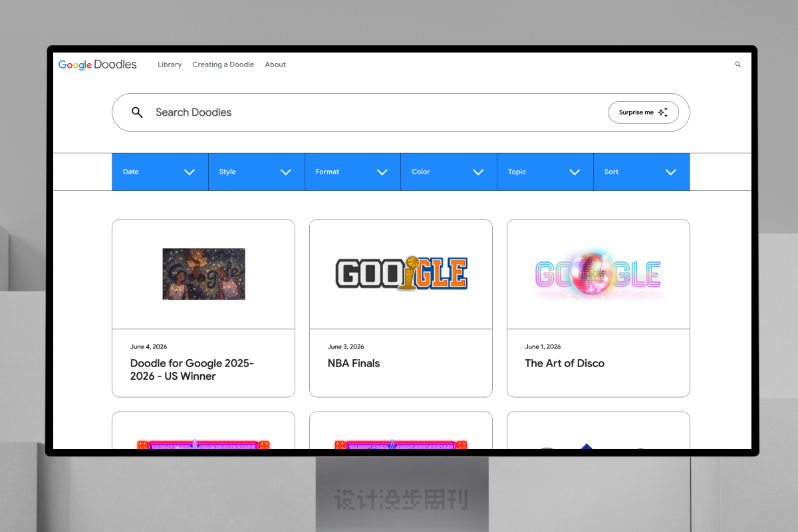This screenshot has height=532, width=798.
Task: Open the Library menu item
Action: click(x=170, y=65)
